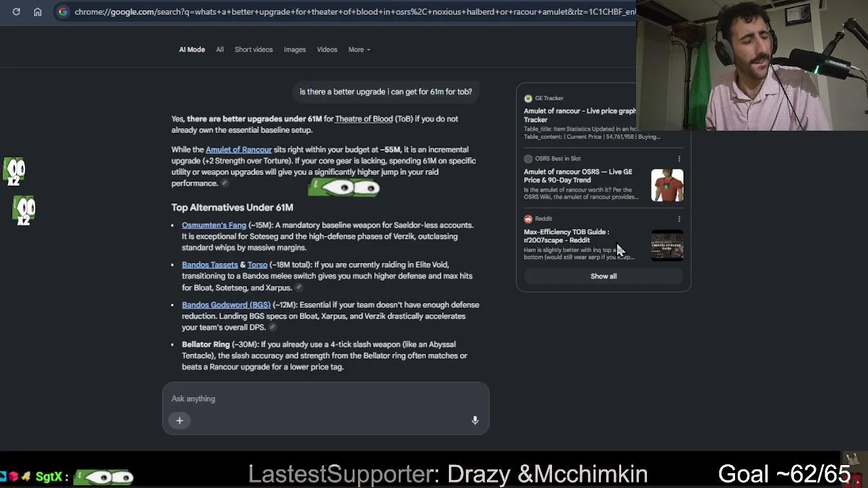Open the Videos tab
Viewport: 868px width, 488px height.
[x=327, y=49]
